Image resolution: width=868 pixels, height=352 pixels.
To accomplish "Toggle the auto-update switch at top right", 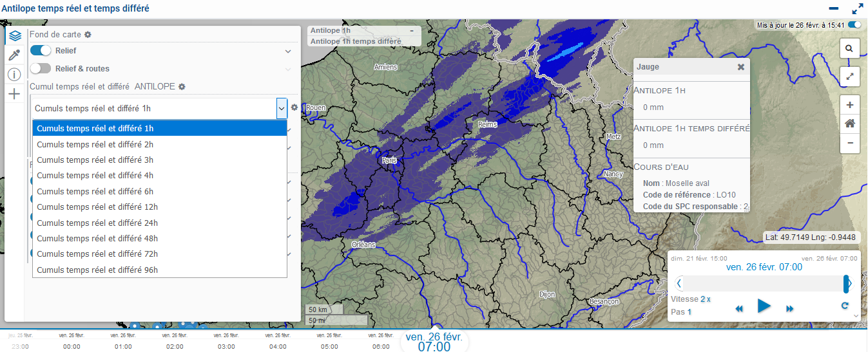I will point(854,25).
